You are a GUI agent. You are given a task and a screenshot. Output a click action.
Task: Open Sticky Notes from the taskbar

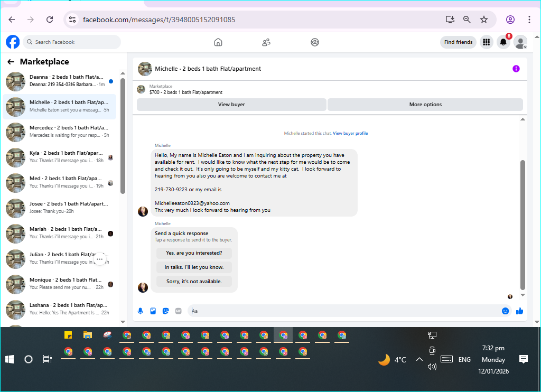click(x=68, y=335)
